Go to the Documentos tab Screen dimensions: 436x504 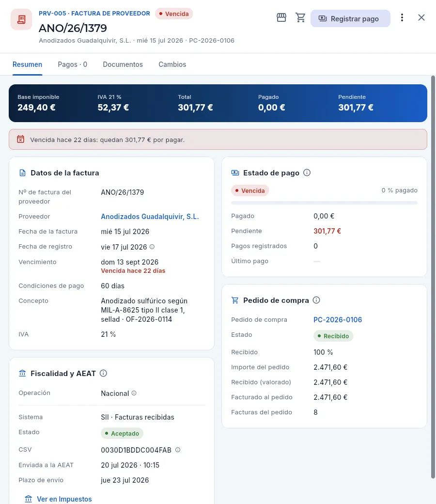[123, 64]
